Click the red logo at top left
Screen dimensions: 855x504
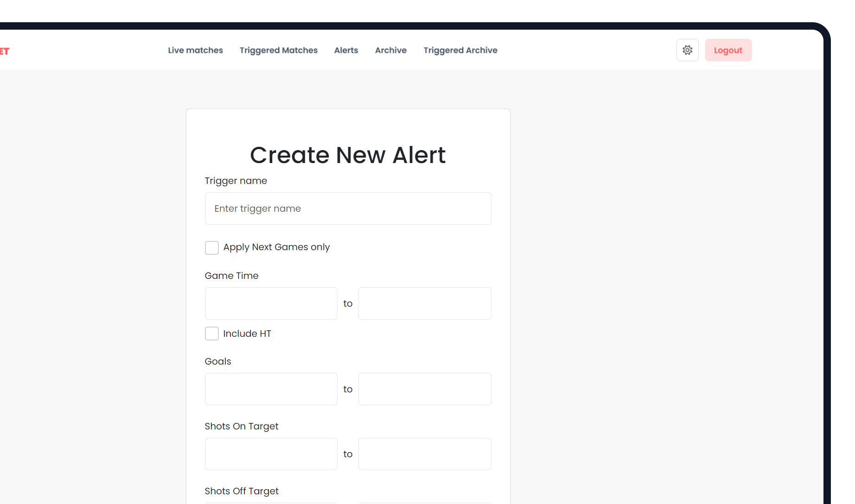tap(4, 51)
